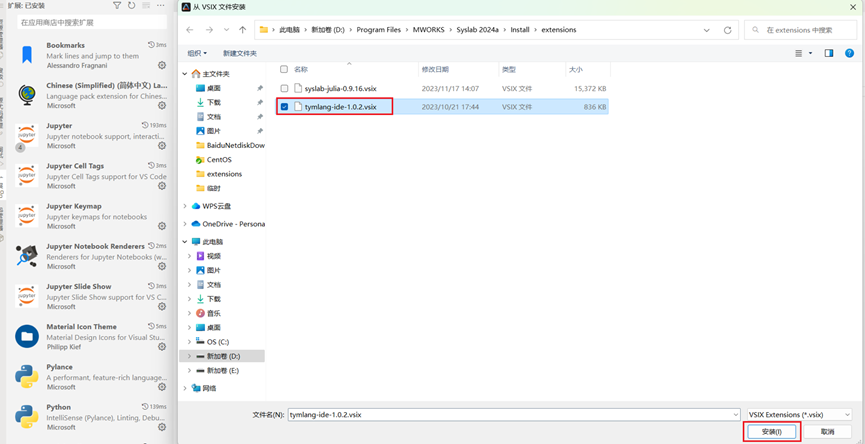Screen dimensions: 865x444
Task: Open the Jupyter Cell Tags gear settings
Action: (x=162, y=186)
